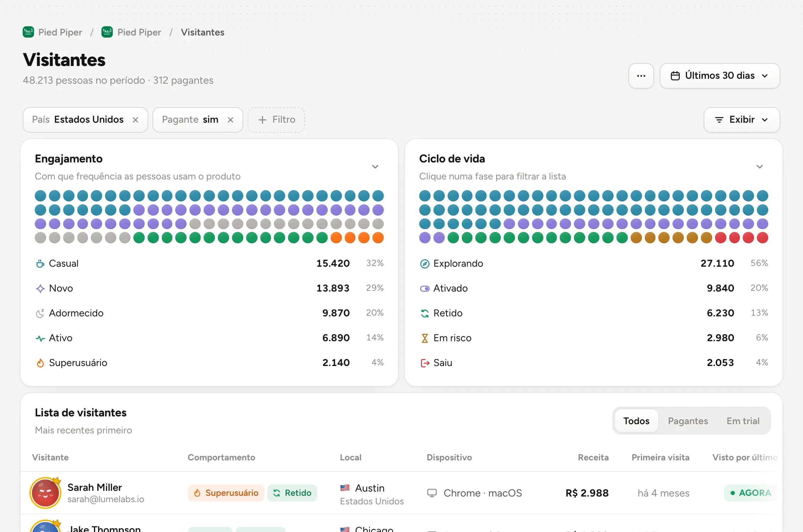The height and width of the screenshot is (532, 803).
Task: Click the Retido refresh icon in Ciclo de vida
Action: [425, 313]
